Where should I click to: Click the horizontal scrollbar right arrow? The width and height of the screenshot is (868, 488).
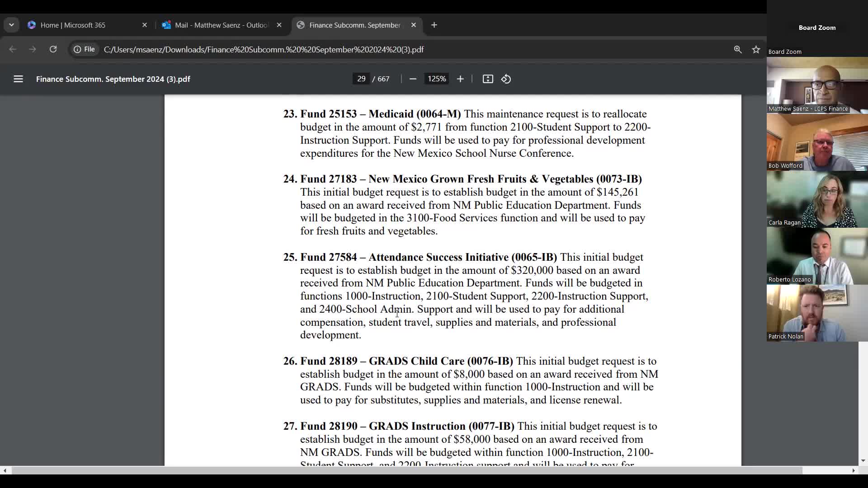[853, 470]
